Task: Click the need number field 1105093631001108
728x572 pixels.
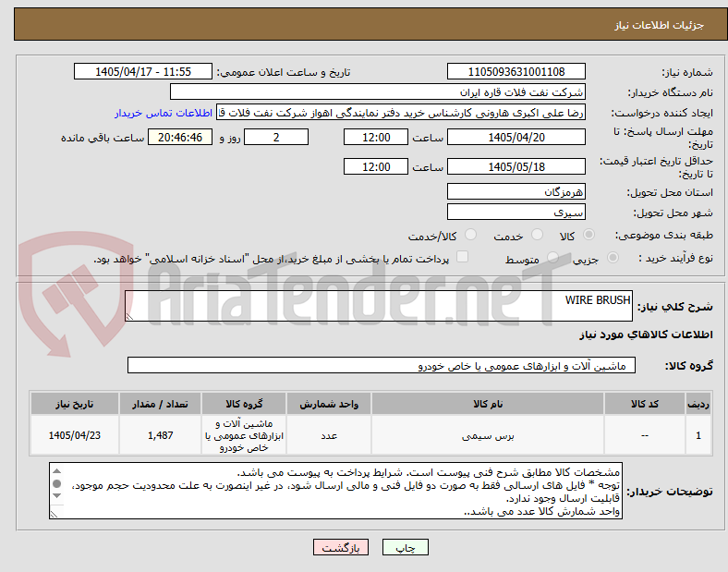Action: tap(516, 71)
